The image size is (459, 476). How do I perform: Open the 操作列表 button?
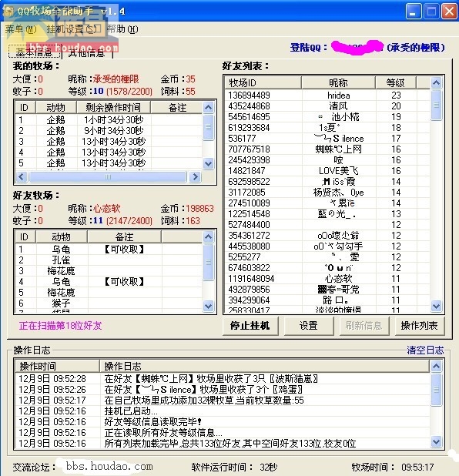tap(419, 326)
